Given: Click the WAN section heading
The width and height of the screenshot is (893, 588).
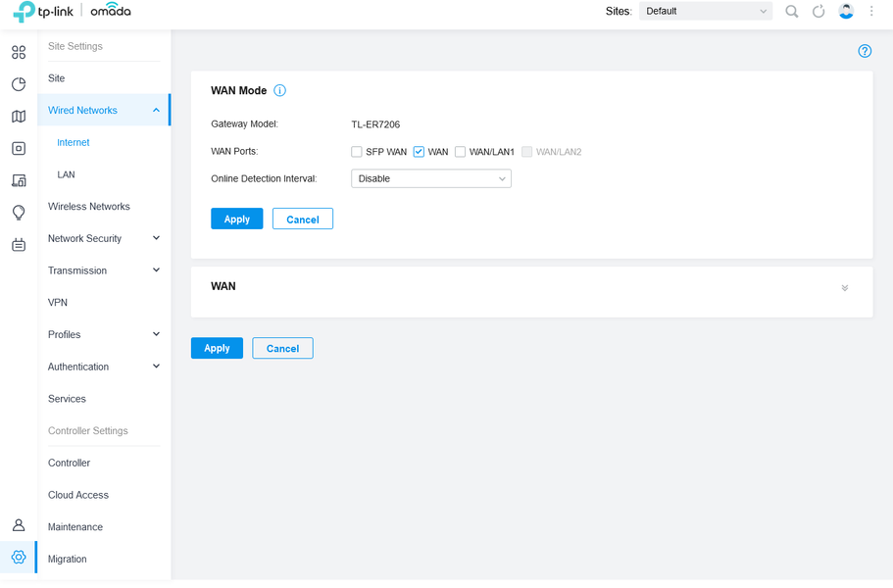Looking at the screenshot, I should point(223,286).
